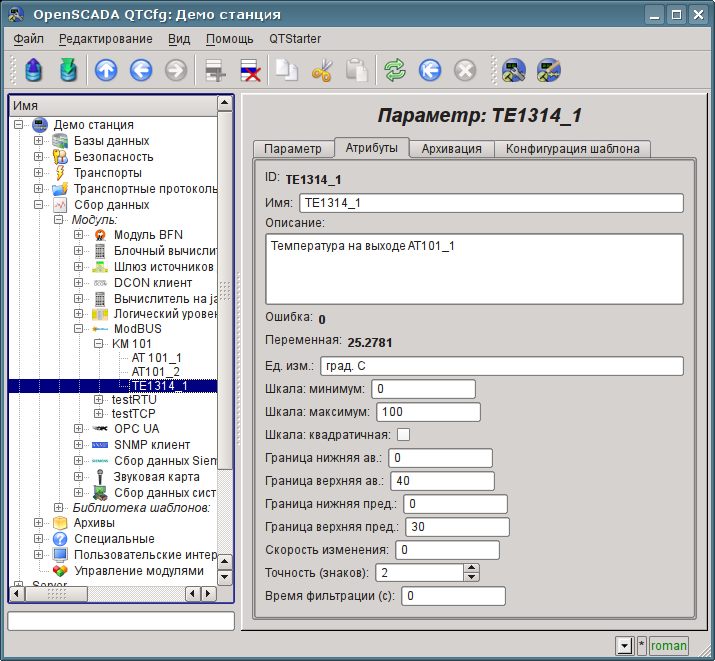The width and height of the screenshot is (715, 661).
Task: Open the 'Помощь' menu
Action: coord(229,39)
